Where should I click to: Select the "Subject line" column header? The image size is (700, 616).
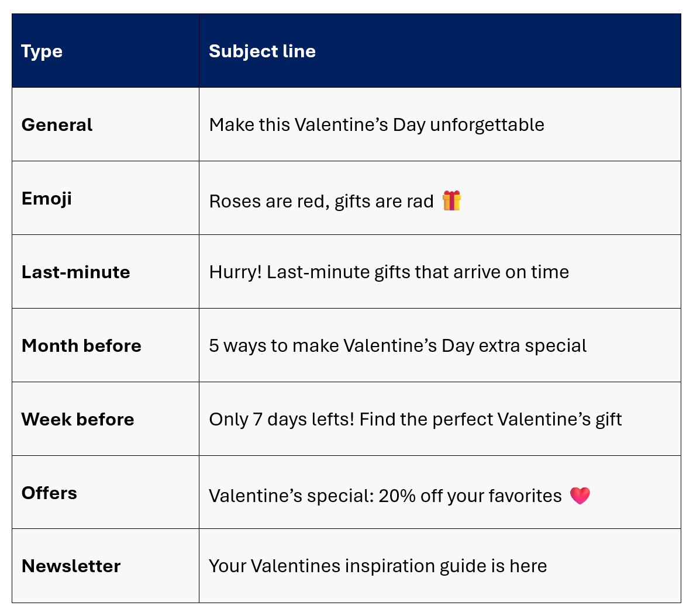point(262,51)
